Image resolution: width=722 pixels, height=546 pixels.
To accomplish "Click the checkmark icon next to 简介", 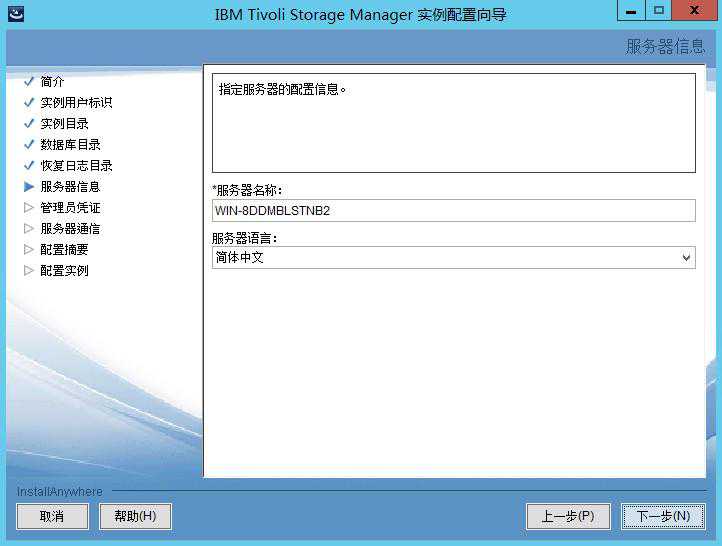I will [29, 82].
